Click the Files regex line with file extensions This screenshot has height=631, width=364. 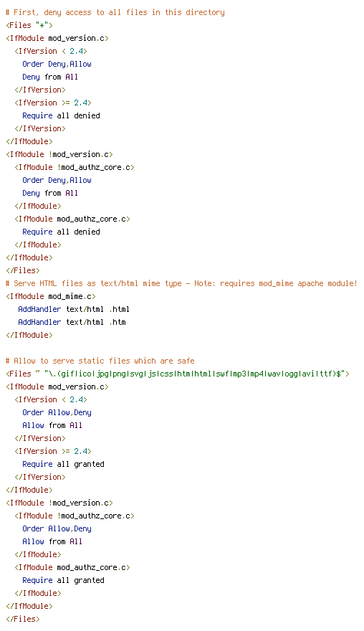click(x=178, y=374)
